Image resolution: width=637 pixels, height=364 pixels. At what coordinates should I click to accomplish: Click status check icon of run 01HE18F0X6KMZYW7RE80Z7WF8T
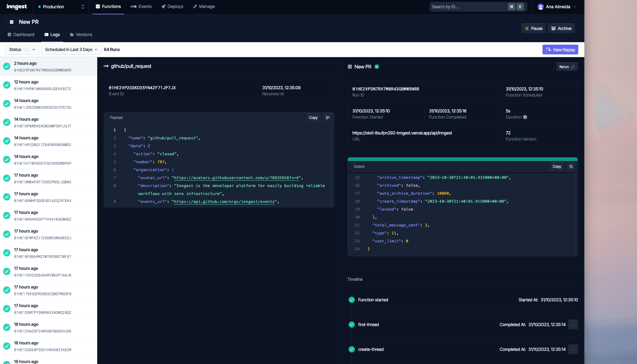pos(7,253)
